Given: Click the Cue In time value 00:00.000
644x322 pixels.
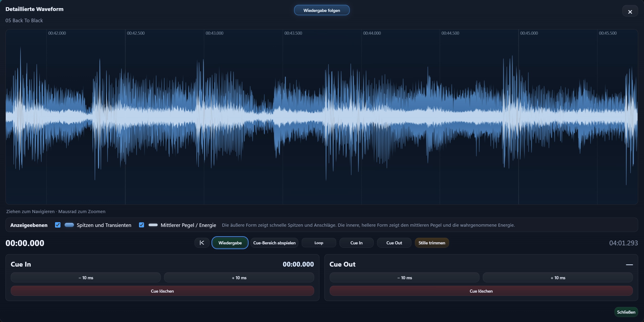Looking at the screenshot, I should [x=298, y=264].
